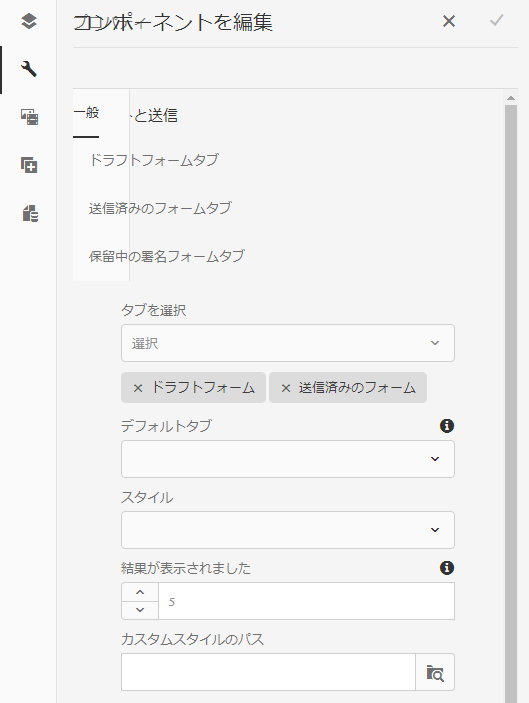
Task: Show info for 結果が表示されました
Action: tap(447, 568)
